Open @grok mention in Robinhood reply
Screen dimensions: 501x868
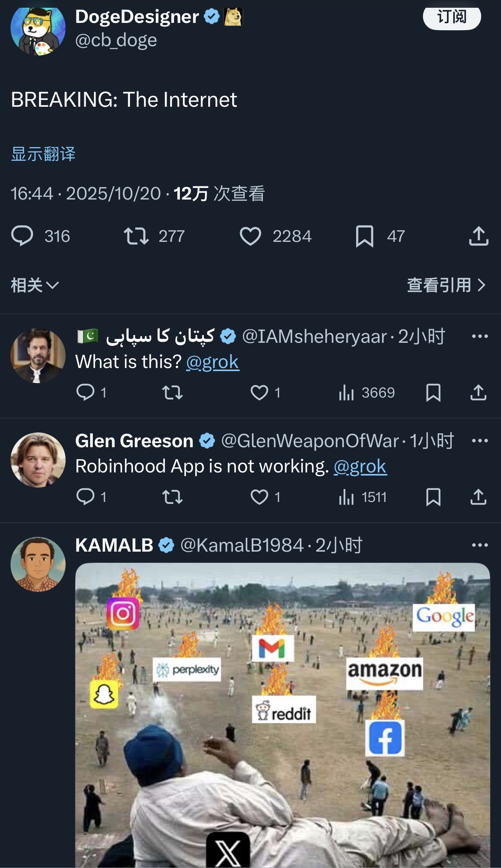click(x=360, y=467)
